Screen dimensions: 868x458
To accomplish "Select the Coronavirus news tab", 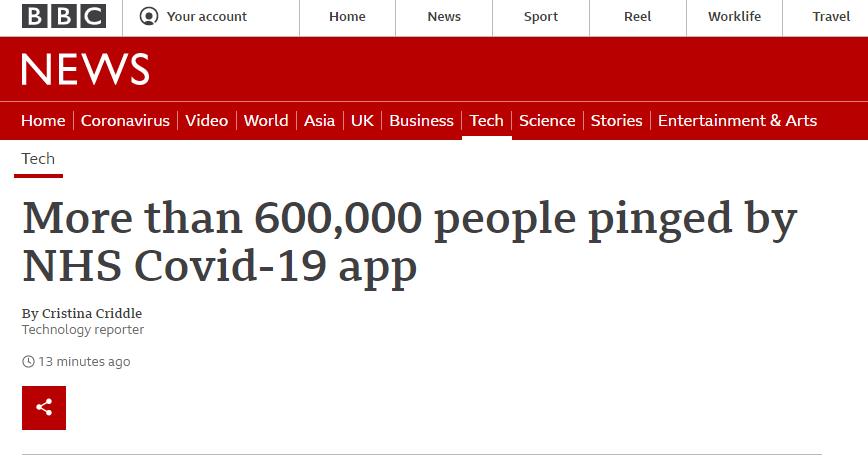I will 125,121.
